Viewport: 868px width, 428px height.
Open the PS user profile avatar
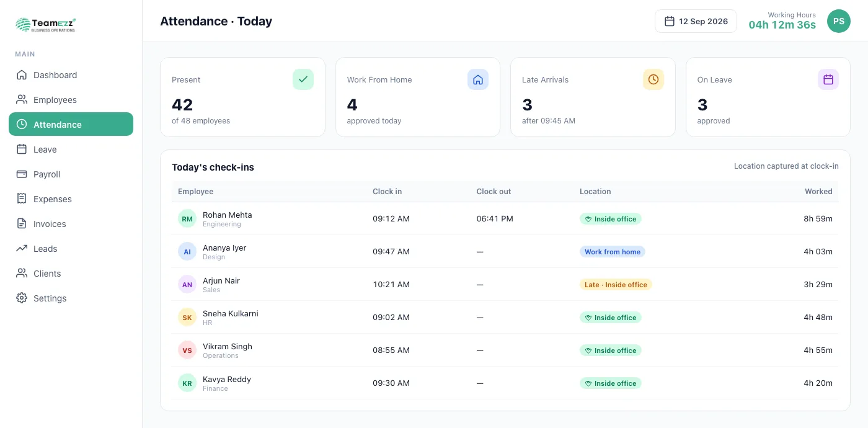point(839,21)
